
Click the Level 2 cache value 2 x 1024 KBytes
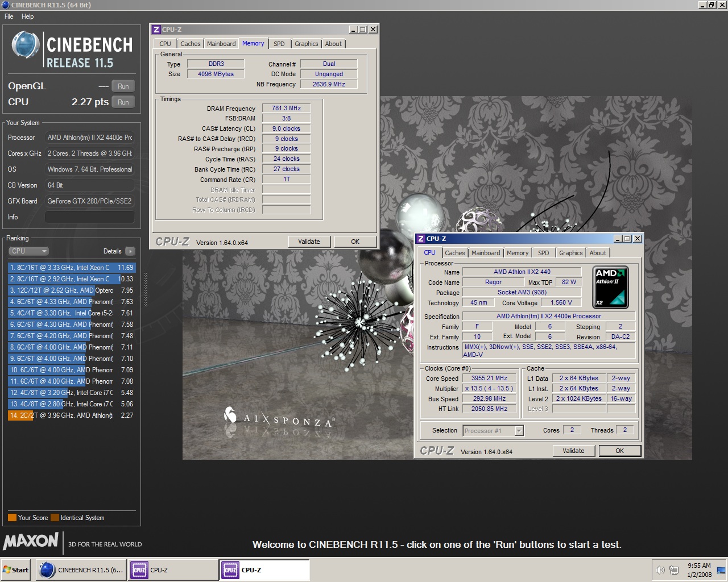(578, 399)
